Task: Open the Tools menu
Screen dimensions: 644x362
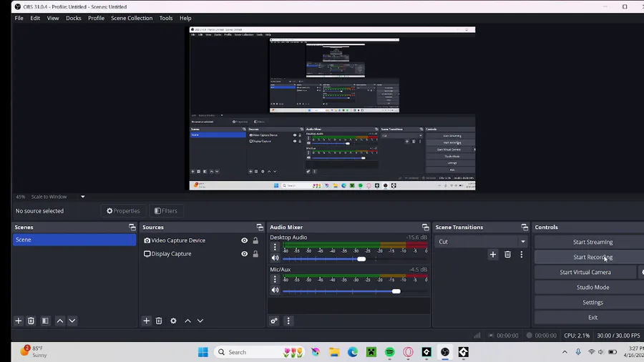Action: (166, 18)
